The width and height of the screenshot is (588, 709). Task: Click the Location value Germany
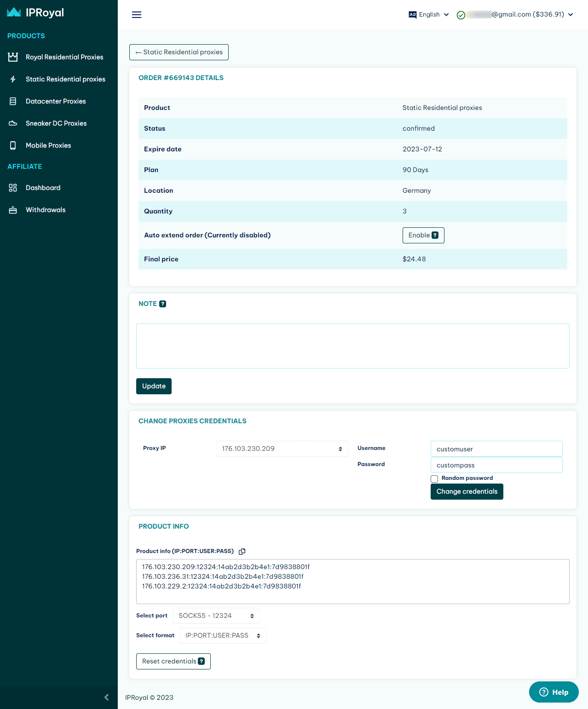(417, 190)
